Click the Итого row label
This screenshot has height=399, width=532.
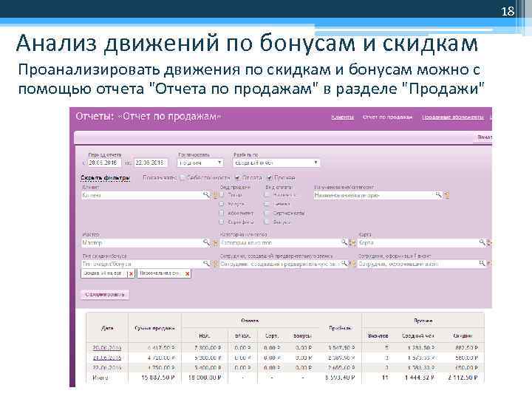[100, 378]
